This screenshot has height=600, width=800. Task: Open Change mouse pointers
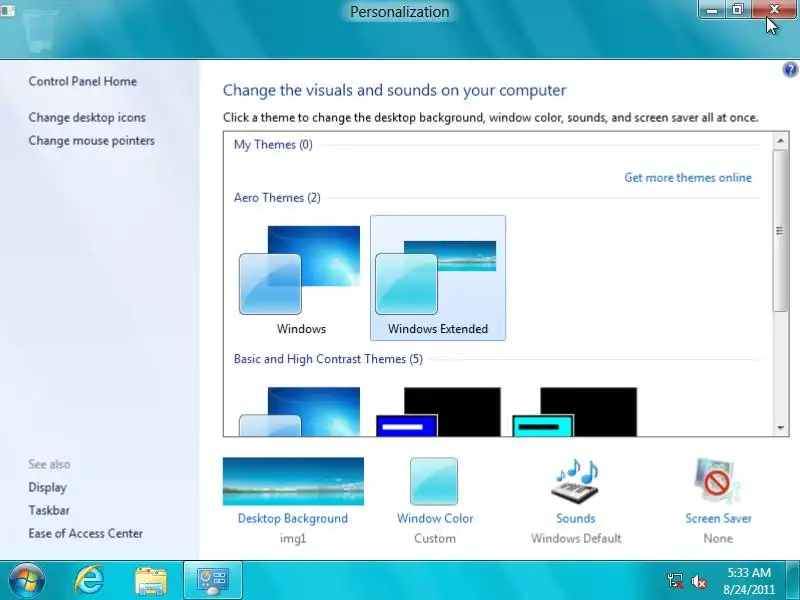point(92,140)
